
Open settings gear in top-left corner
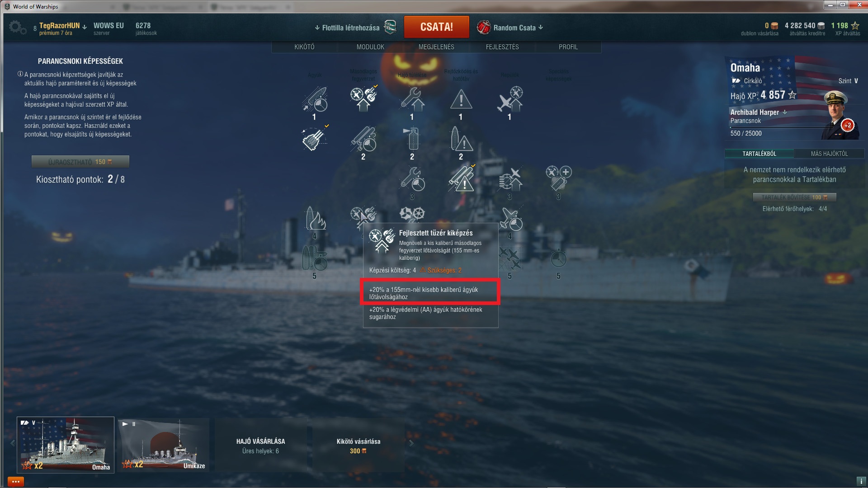pos(17,28)
